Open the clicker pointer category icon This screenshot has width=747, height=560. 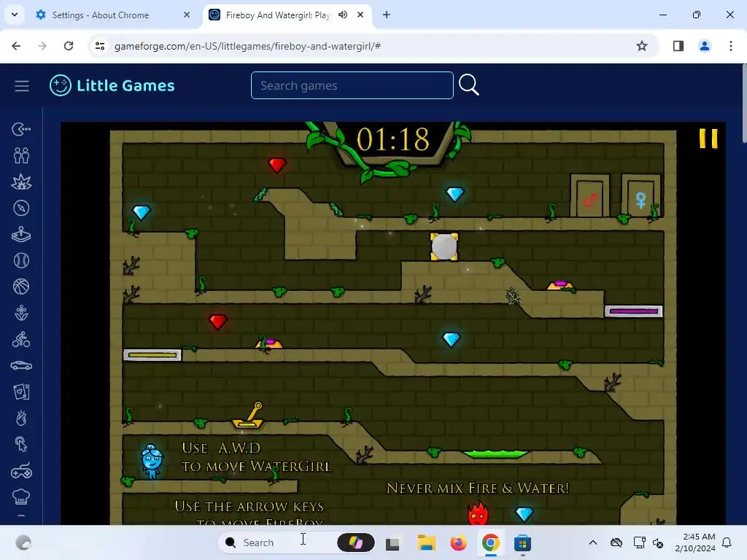21,444
